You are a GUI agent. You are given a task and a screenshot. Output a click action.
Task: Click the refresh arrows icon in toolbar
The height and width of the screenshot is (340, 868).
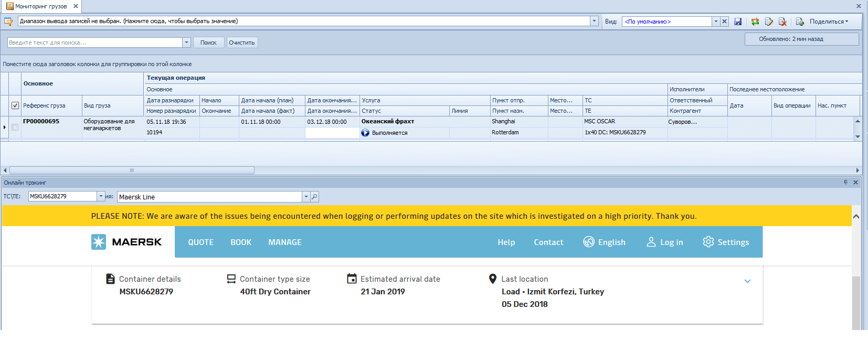coord(755,22)
